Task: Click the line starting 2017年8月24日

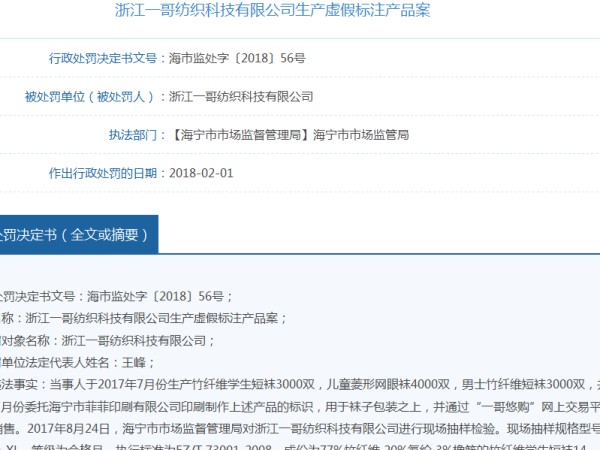Action: coord(300,429)
